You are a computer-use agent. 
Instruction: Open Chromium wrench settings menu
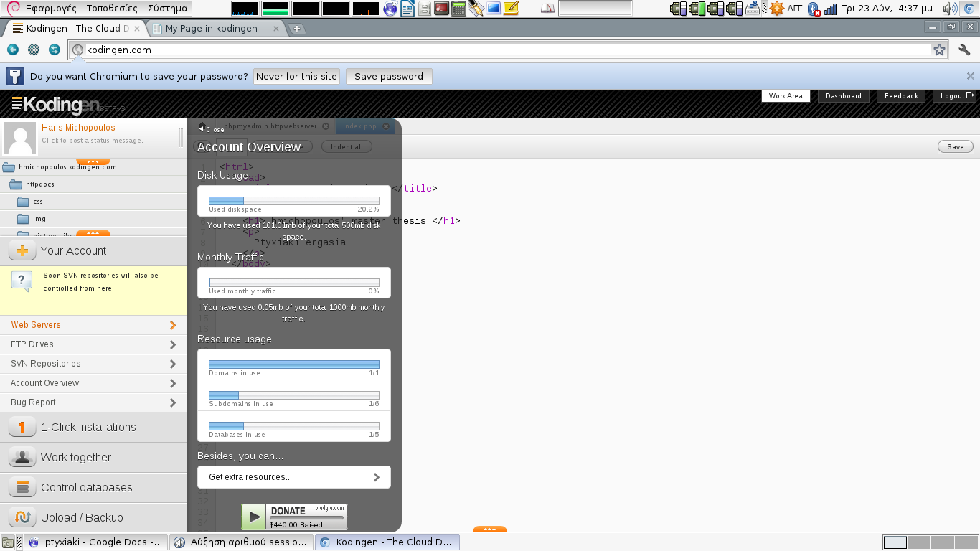point(964,50)
